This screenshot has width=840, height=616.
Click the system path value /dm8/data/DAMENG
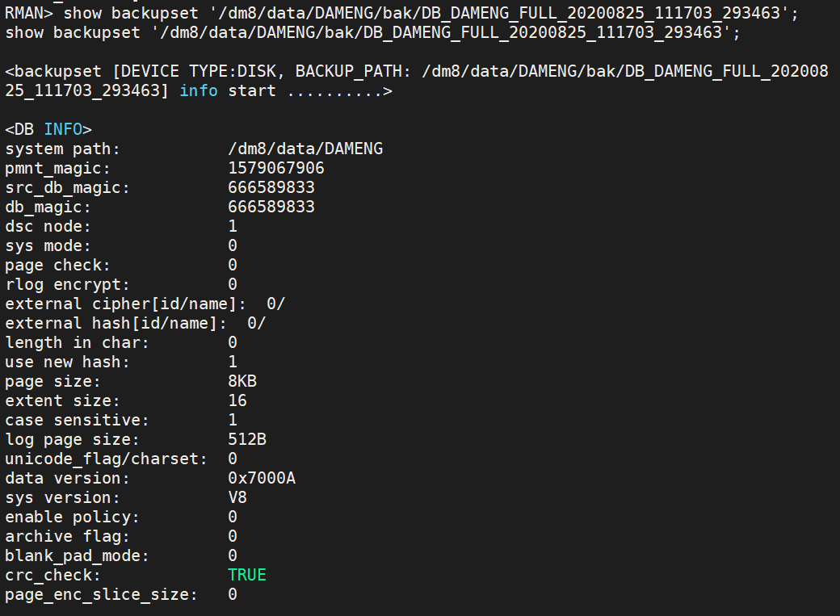305,149
